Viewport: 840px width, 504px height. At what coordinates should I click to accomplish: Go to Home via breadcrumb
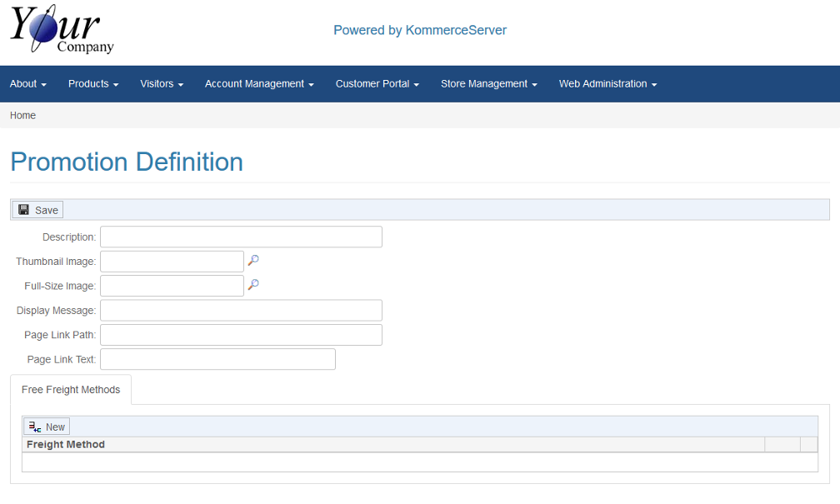[x=22, y=116]
